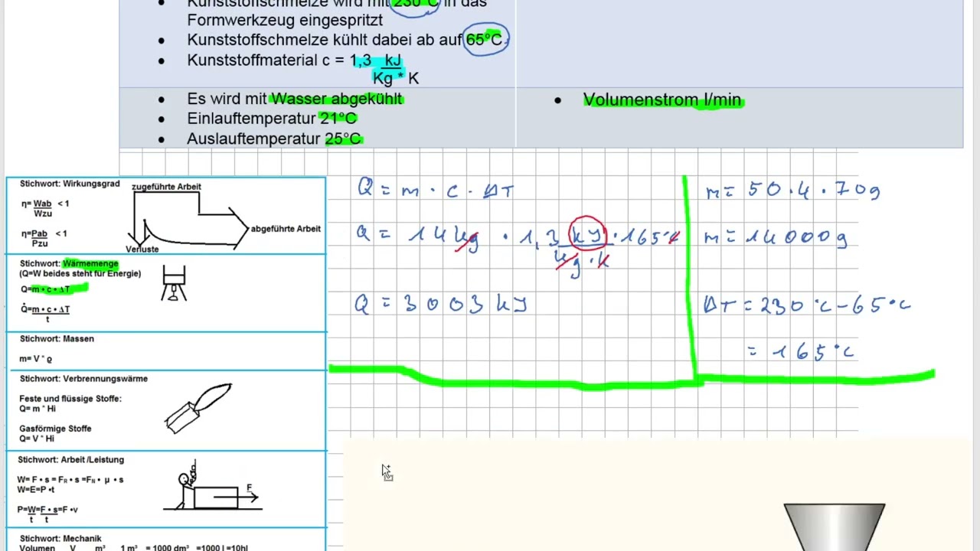The width and height of the screenshot is (980, 551).
Task: Click heading 'Stichwort: Arbeit /Leistung'
Action: [x=72, y=460]
